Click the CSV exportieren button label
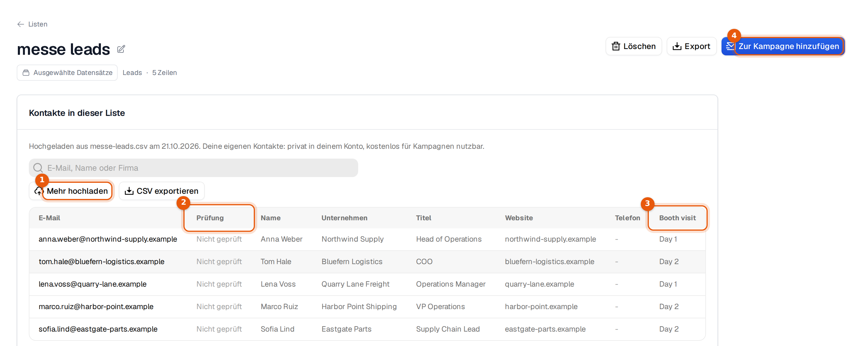 click(167, 191)
